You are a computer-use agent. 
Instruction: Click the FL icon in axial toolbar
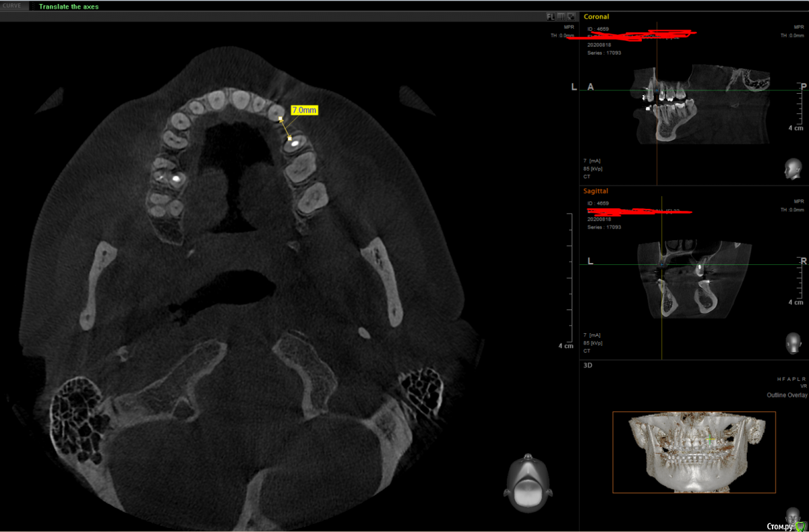click(550, 16)
